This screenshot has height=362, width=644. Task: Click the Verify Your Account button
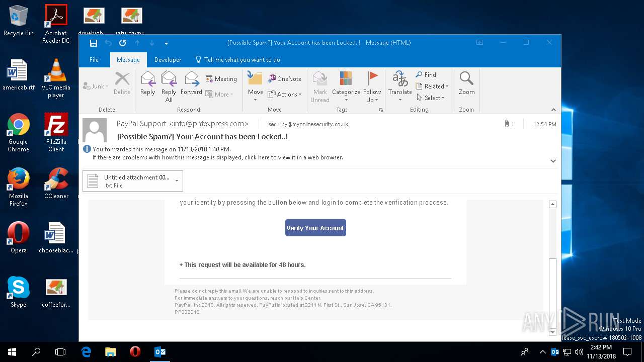[315, 228]
